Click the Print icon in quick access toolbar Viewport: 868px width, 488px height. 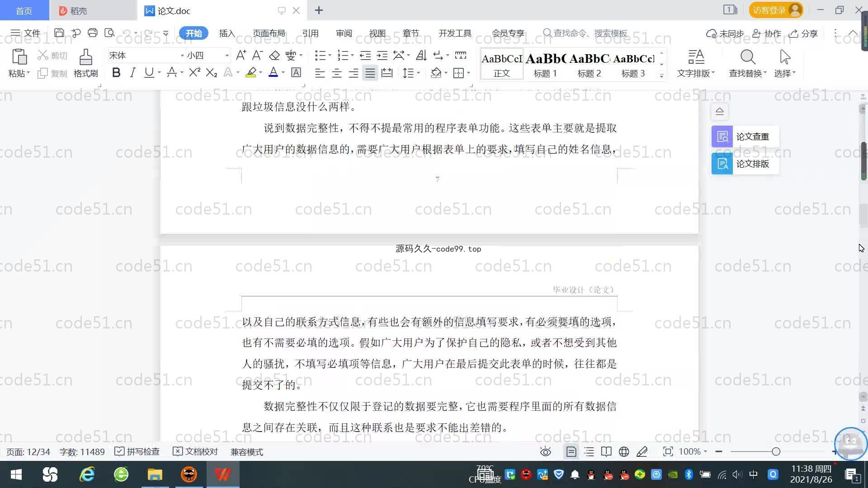(x=93, y=33)
